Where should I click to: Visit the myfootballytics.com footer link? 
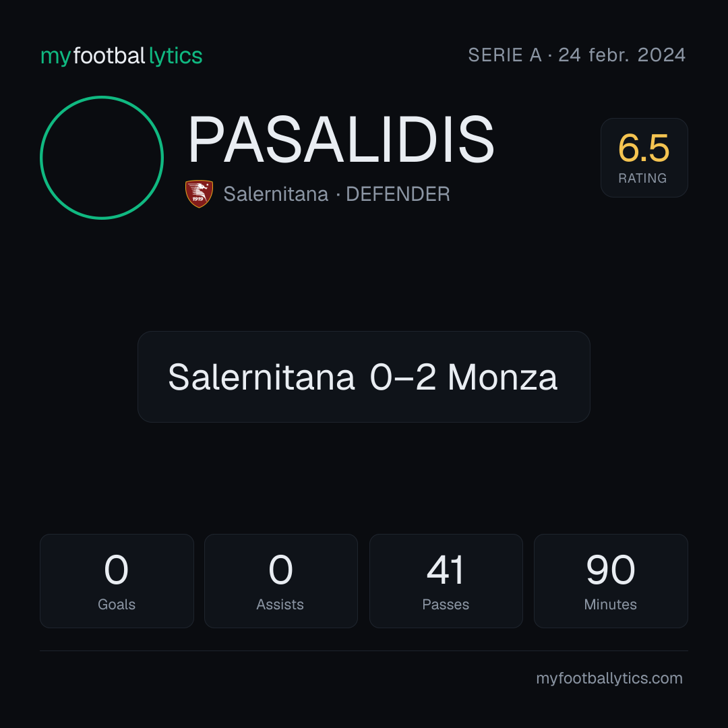(609, 678)
